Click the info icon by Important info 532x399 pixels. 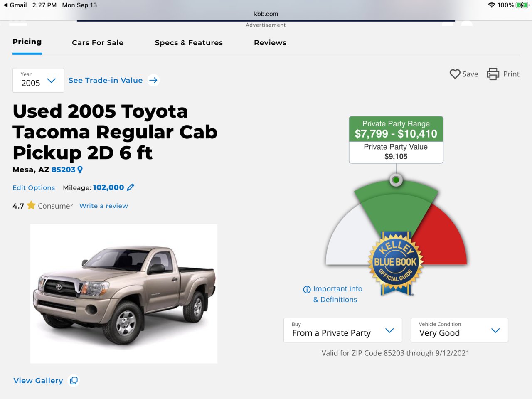pos(307,289)
